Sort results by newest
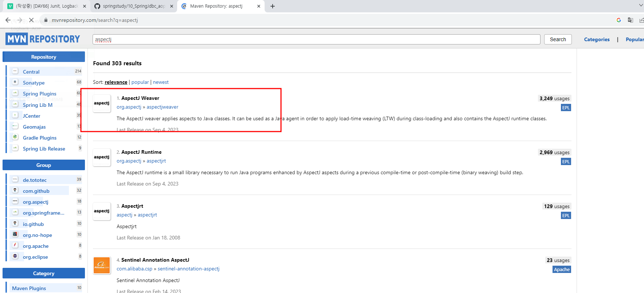This screenshot has height=293, width=644. pyautogui.click(x=161, y=82)
